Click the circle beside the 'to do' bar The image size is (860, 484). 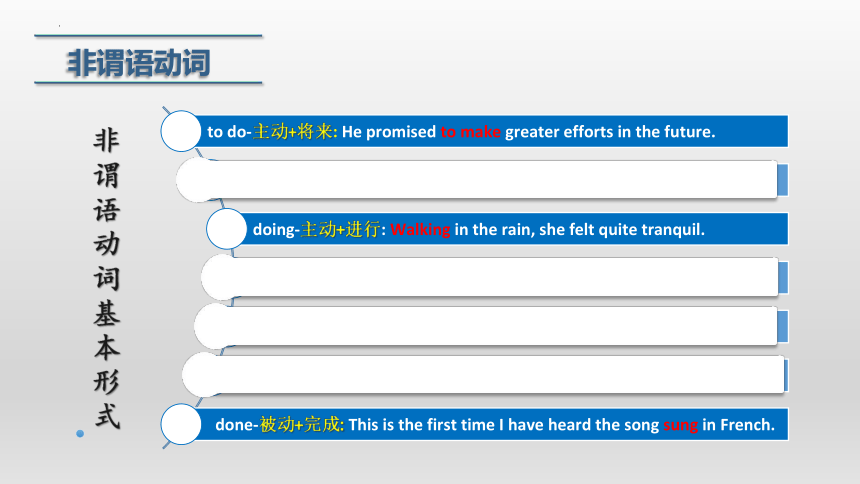(181, 131)
